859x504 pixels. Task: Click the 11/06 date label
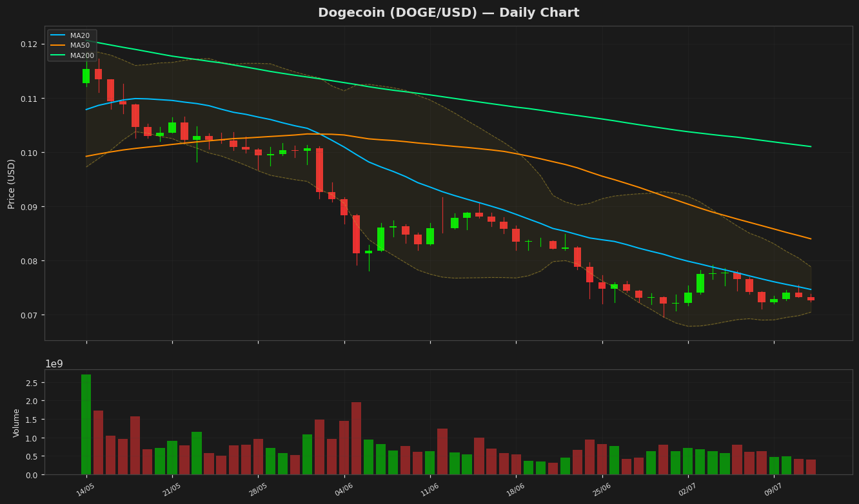pos(429,490)
